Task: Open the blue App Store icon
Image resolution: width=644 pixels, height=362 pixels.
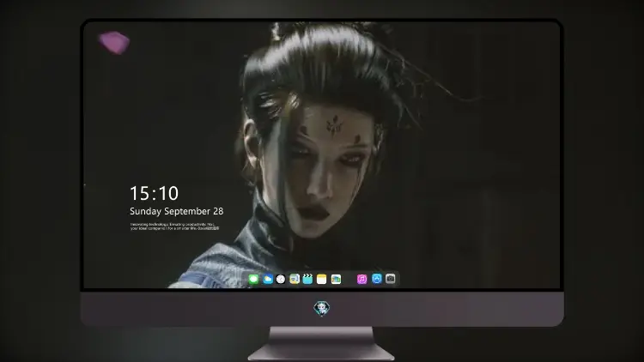Action: [x=377, y=279]
